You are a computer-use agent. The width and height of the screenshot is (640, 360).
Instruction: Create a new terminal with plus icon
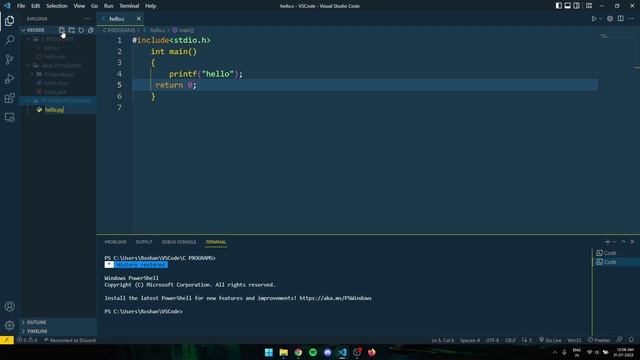pyautogui.click(x=607, y=242)
